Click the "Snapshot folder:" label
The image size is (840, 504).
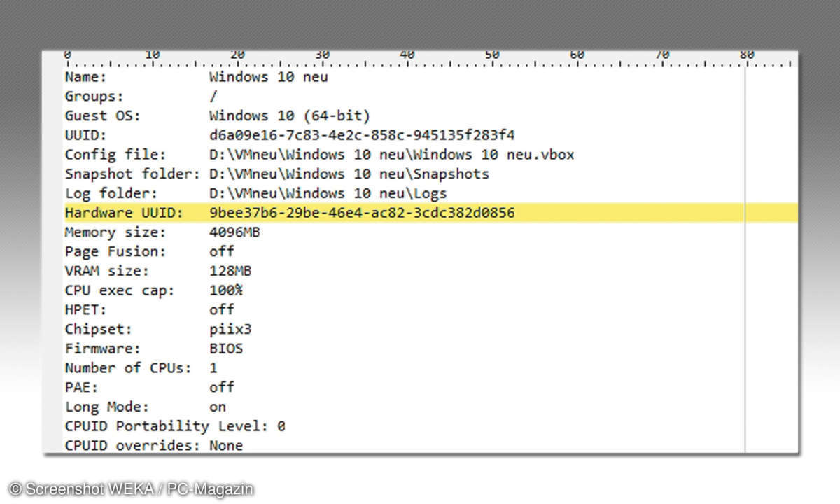pos(132,174)
